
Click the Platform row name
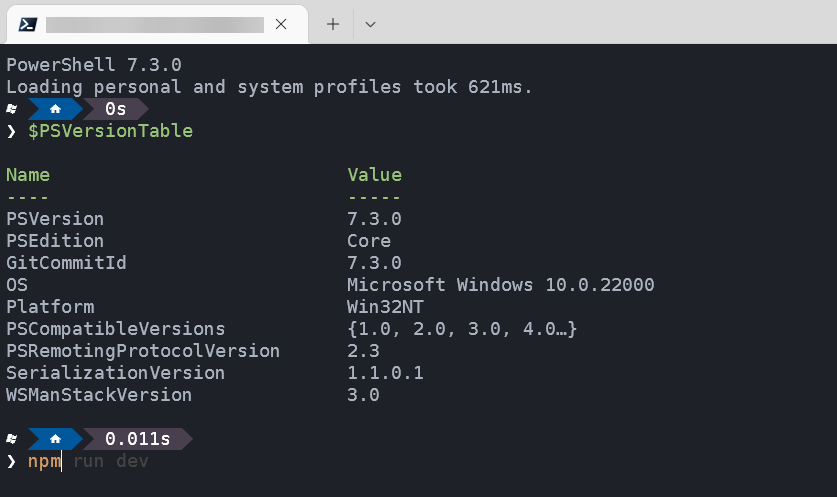click(50, 307)
